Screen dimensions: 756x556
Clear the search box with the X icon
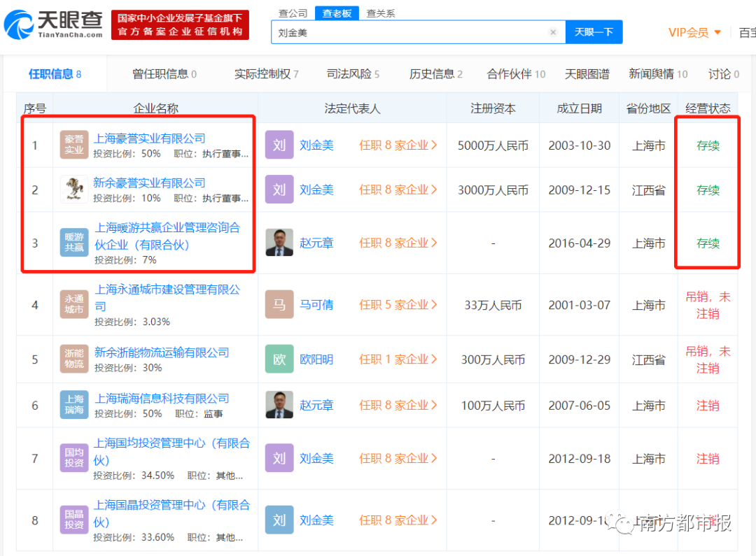click(553, 32)
